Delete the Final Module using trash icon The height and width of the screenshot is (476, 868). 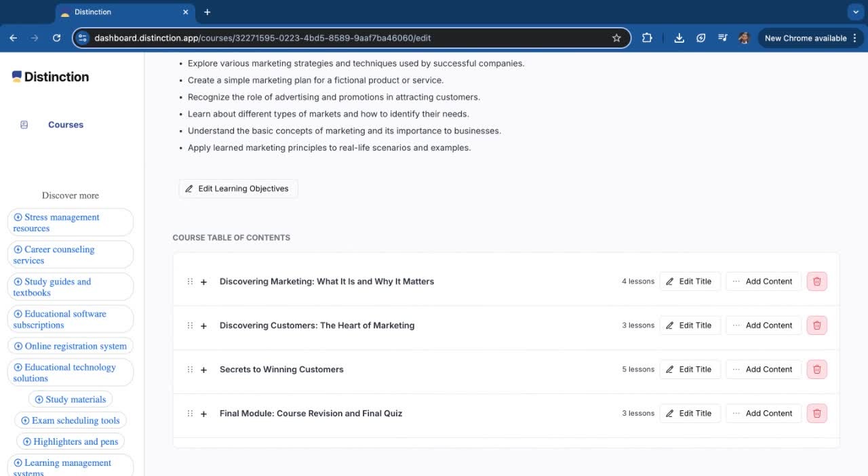pyautogui.click(x=816, y=414)
